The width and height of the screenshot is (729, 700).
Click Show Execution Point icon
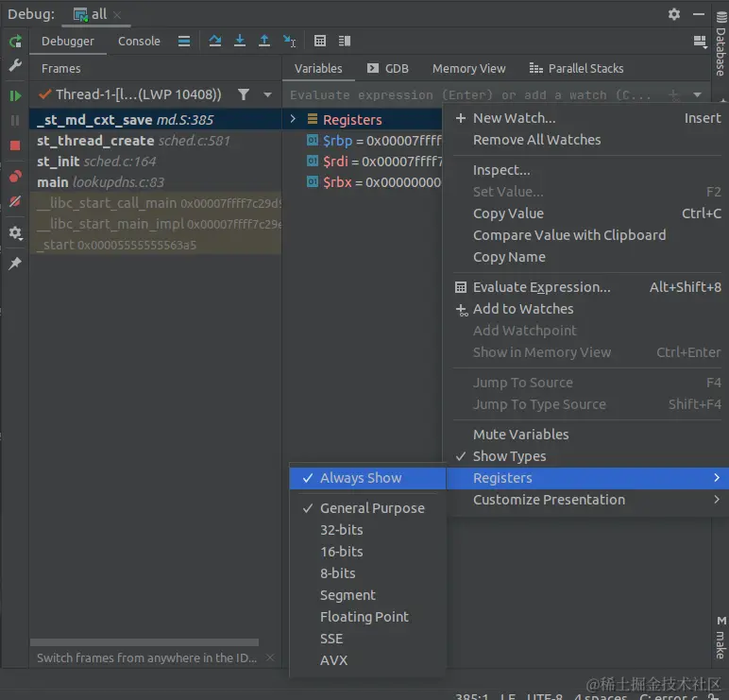184,42
